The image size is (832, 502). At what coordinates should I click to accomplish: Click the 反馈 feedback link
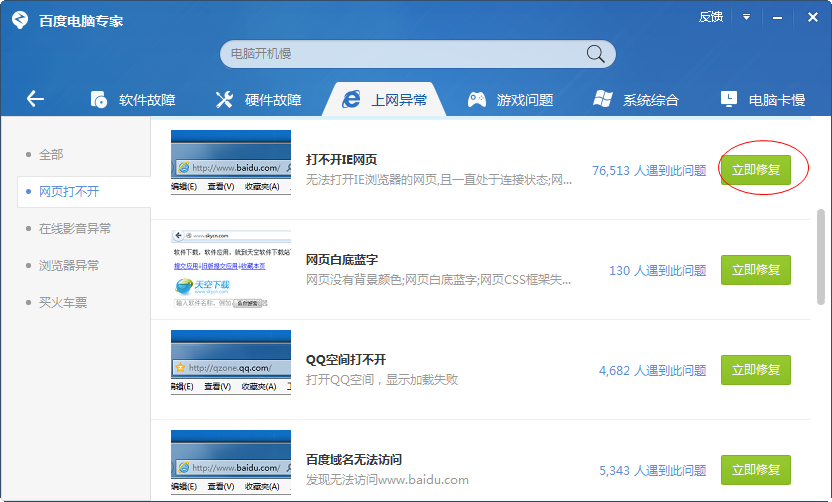[710, 17]
